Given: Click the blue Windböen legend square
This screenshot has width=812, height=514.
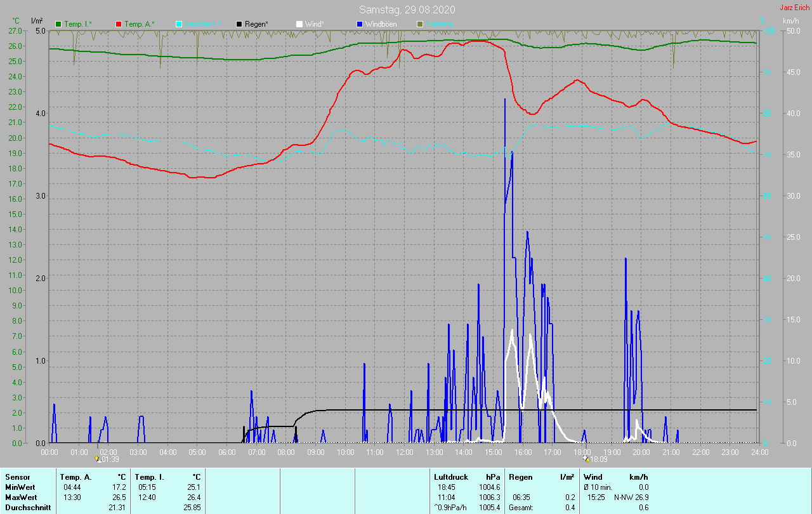Looking at the screenshot, I should (x=359, y=24).
